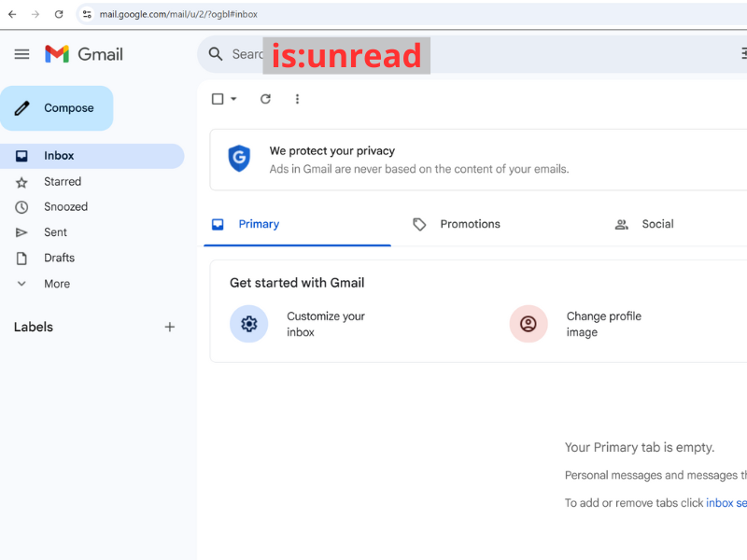Image resolution: width=747 pixels, height=560 pixels.
Task: Open the Starred folder
Action: (63, 181)
